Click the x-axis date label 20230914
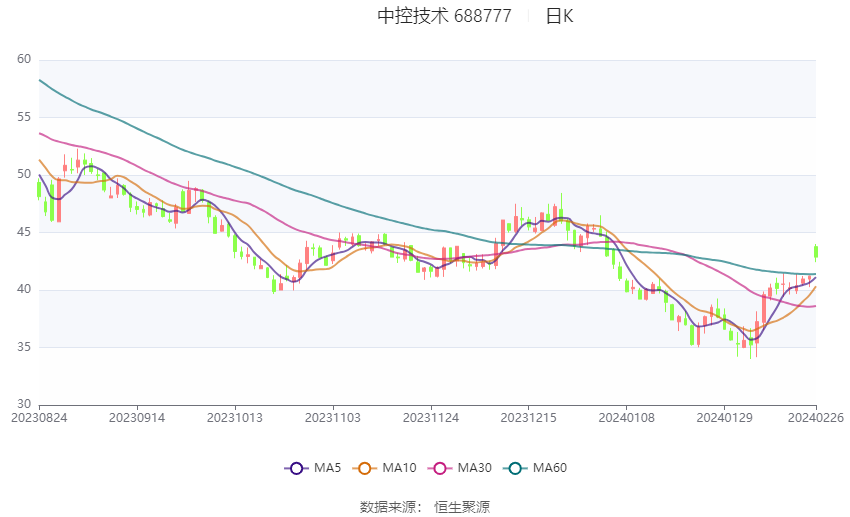 coord(137,418)
